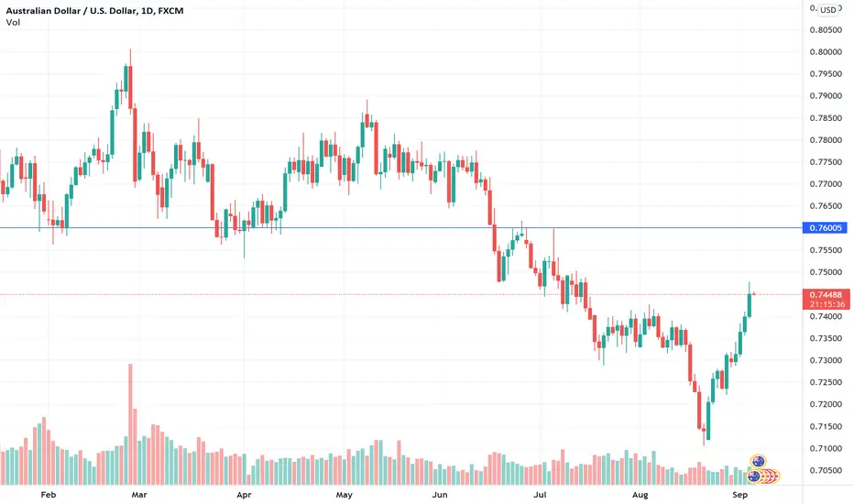
Task: Click the tallest volume bar near March
Action: [130, 424]
